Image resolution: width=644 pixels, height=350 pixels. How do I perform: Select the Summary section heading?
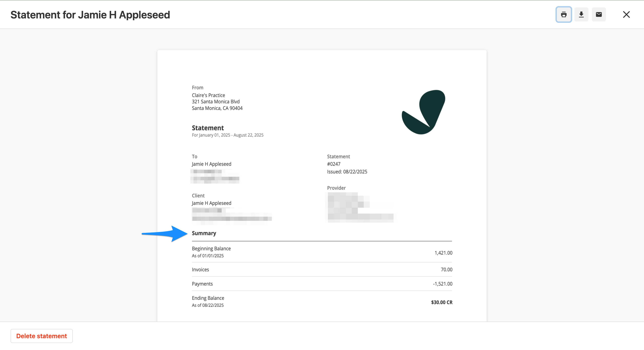click(x=204, y=233)
